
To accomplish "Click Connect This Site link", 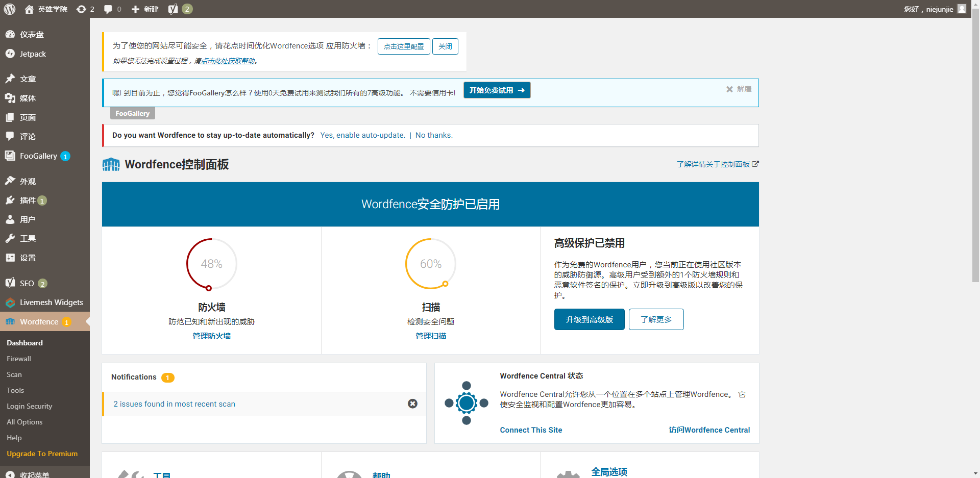I will (531, 430).
